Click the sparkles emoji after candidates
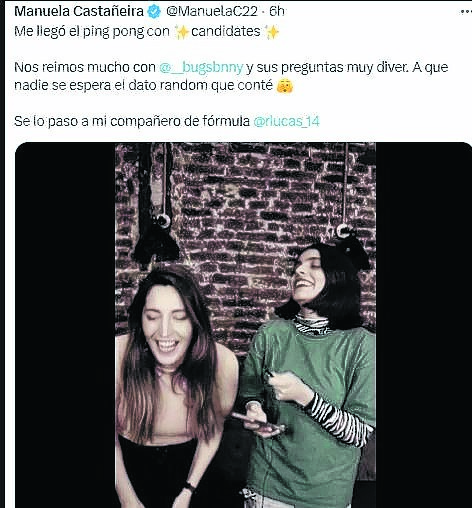Viewport: 472px width, 508px height. click(x=272, y=32)
